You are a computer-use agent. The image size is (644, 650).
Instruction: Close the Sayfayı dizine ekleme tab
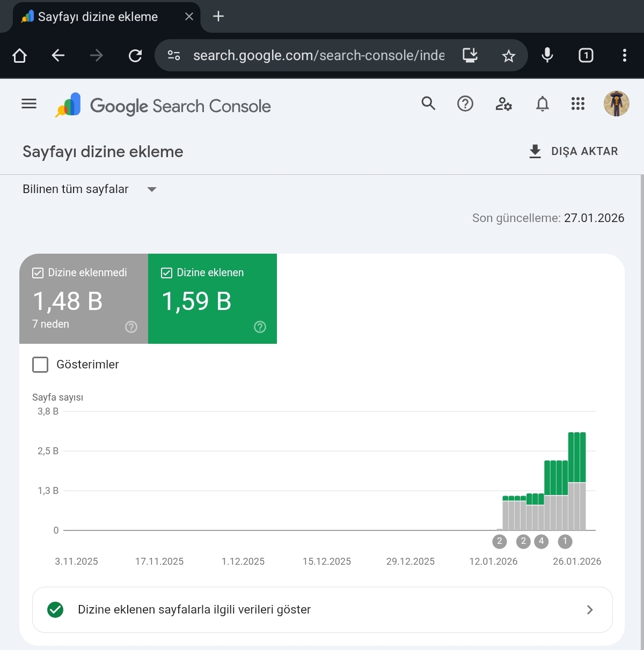point(189,17)
